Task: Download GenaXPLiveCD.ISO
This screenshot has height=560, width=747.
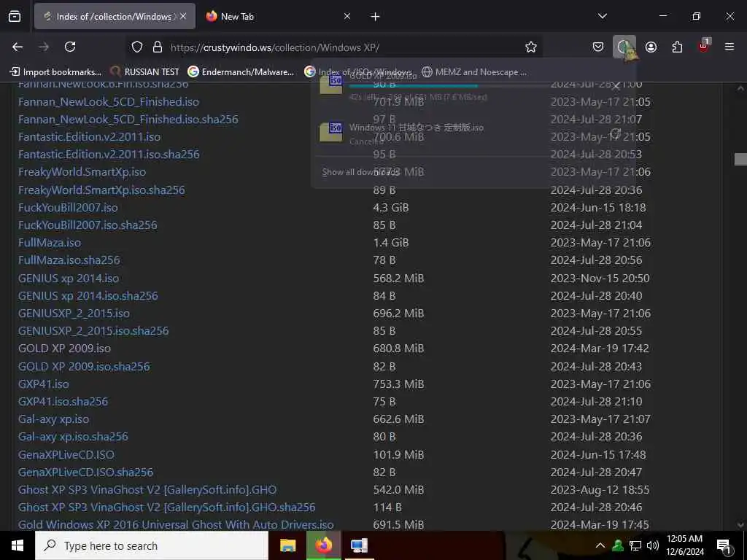Action: [66, 454]
